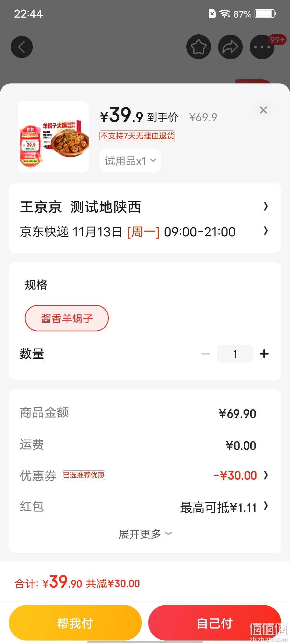Open the share arrow icon
The width and height of the screenshot is (290, 644).
(x=230, y=47)
